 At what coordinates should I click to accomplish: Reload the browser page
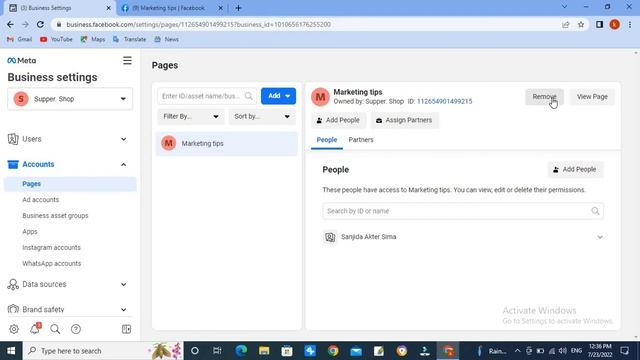(x=40, y=24)
